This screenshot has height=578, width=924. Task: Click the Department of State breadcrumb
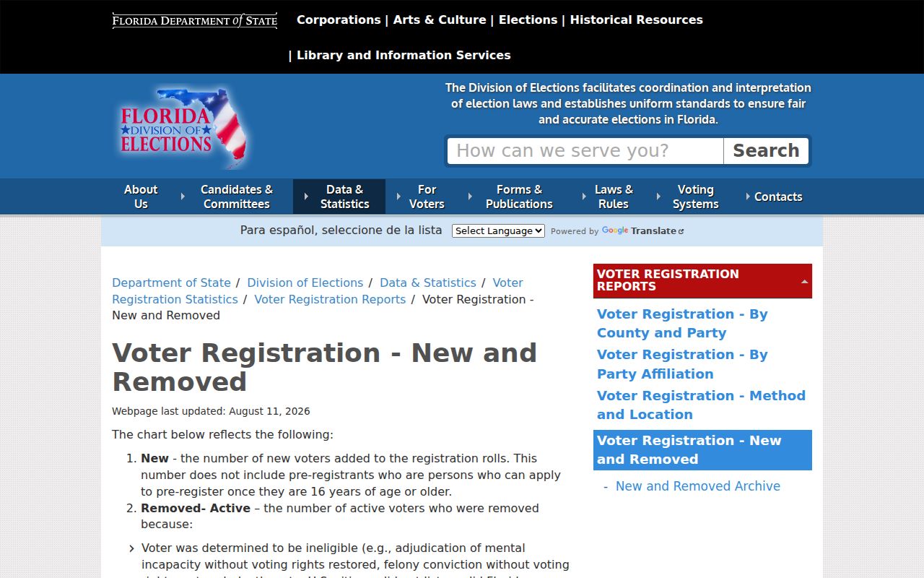click(171, 282)
